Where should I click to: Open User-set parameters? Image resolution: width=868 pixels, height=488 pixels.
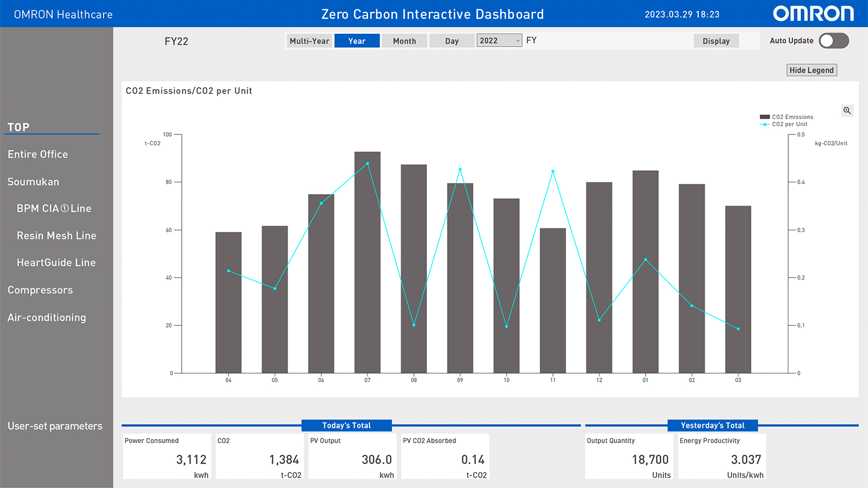tap(55, 426)
